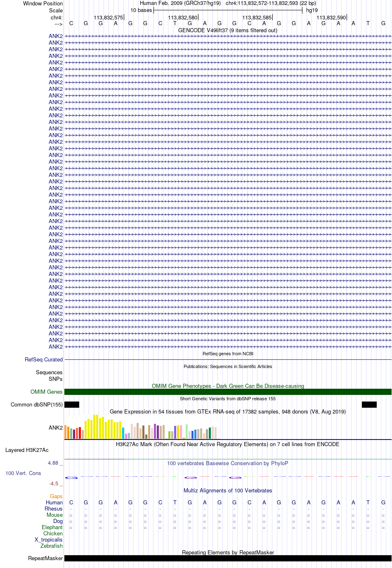
Task: Open the GTEx Gene Expression track title
Action: click(228, 411)
